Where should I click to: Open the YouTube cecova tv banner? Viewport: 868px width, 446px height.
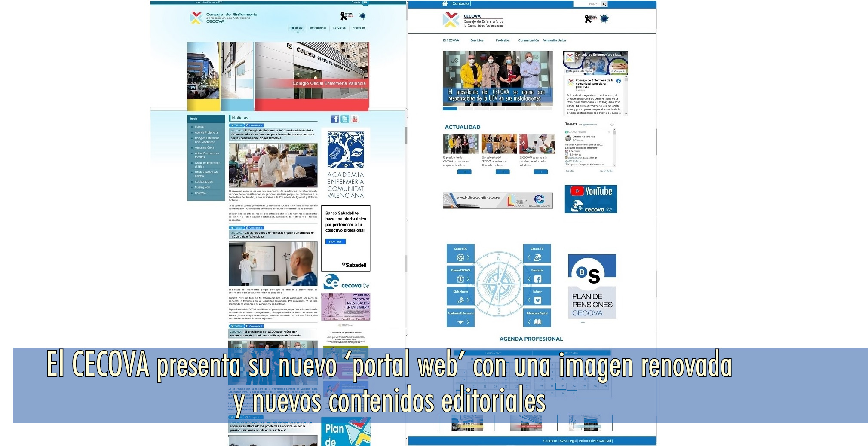coord(591,199)
